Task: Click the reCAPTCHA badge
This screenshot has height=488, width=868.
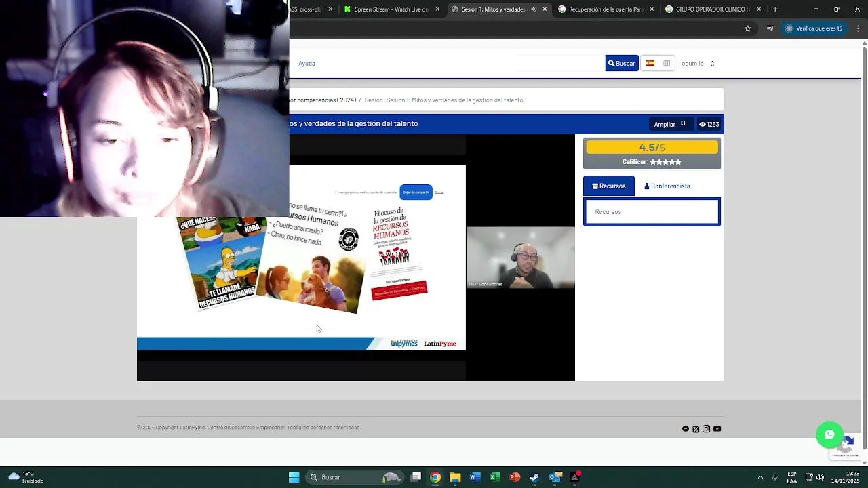Action: pyautogui.click(x=846, y=447)
